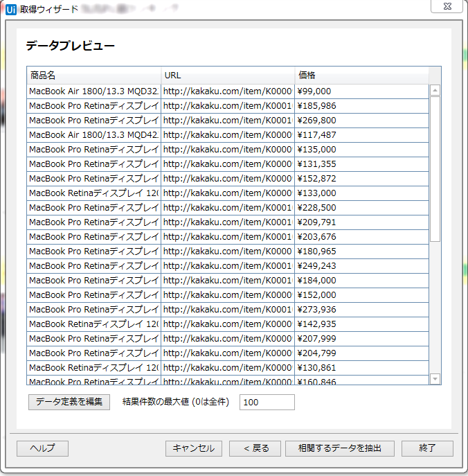468x476 pixels.
Task: Select the 商品名 column header
Action: pos(93,76)
